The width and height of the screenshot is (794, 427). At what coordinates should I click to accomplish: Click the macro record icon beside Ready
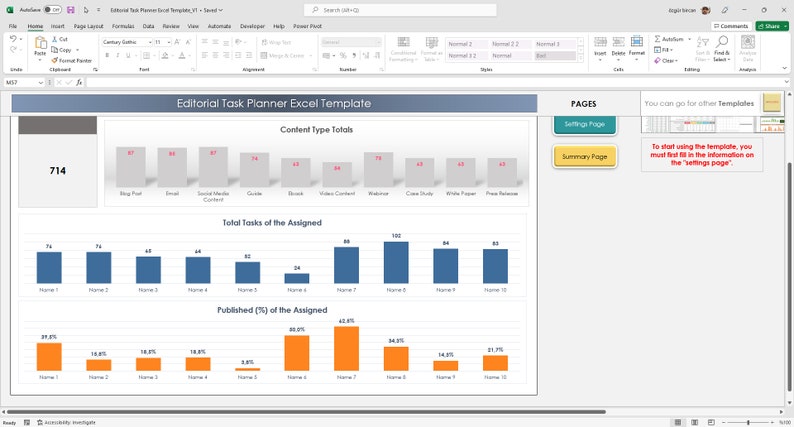[27, 422]
